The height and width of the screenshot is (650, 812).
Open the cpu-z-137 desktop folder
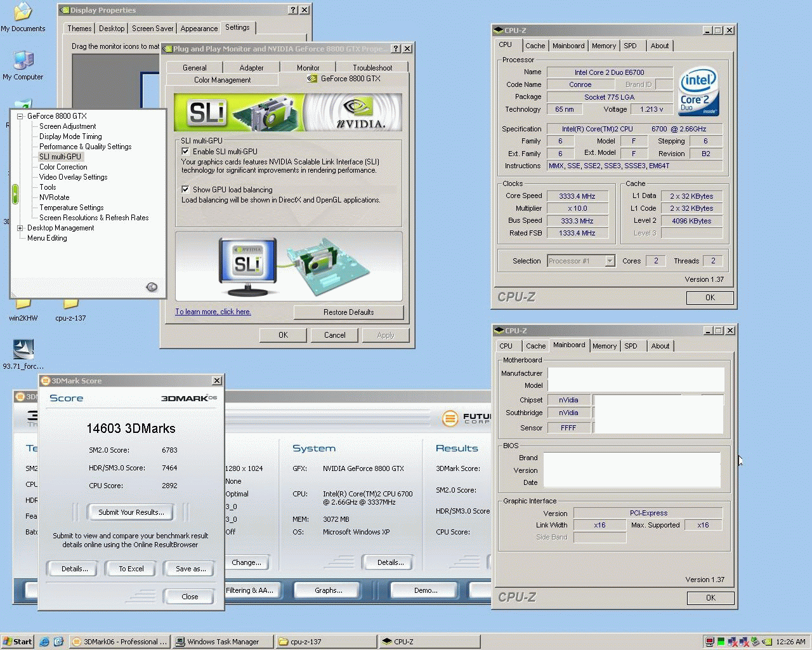(70, 310)
